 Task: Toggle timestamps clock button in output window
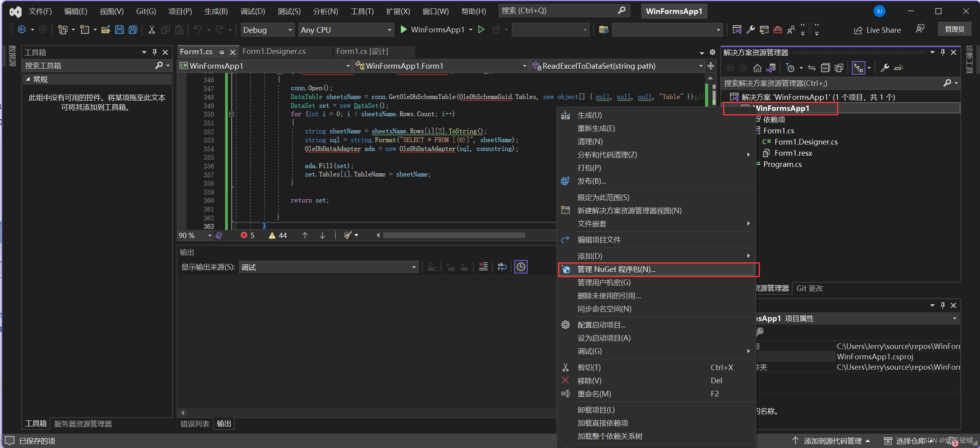(521, 267)
